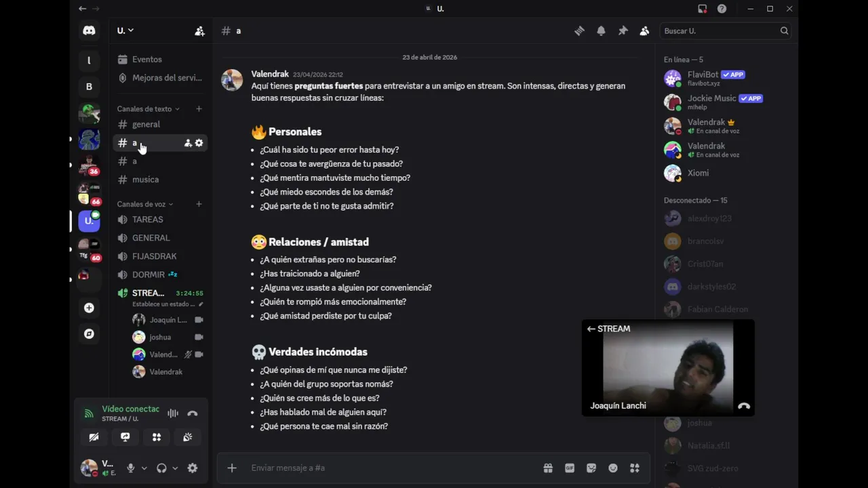Invite people via the header icon beside U.
868x488 pixels.
[199, 30]
